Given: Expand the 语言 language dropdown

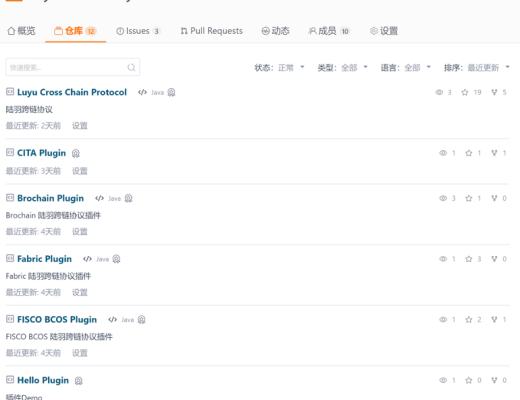Looking at the screenshot, I should point(406,68).
